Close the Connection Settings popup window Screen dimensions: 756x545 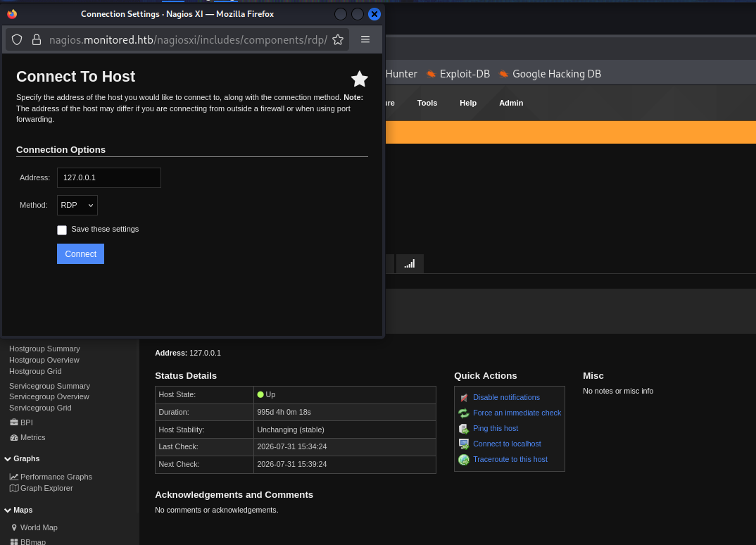(x=374, y=14)
